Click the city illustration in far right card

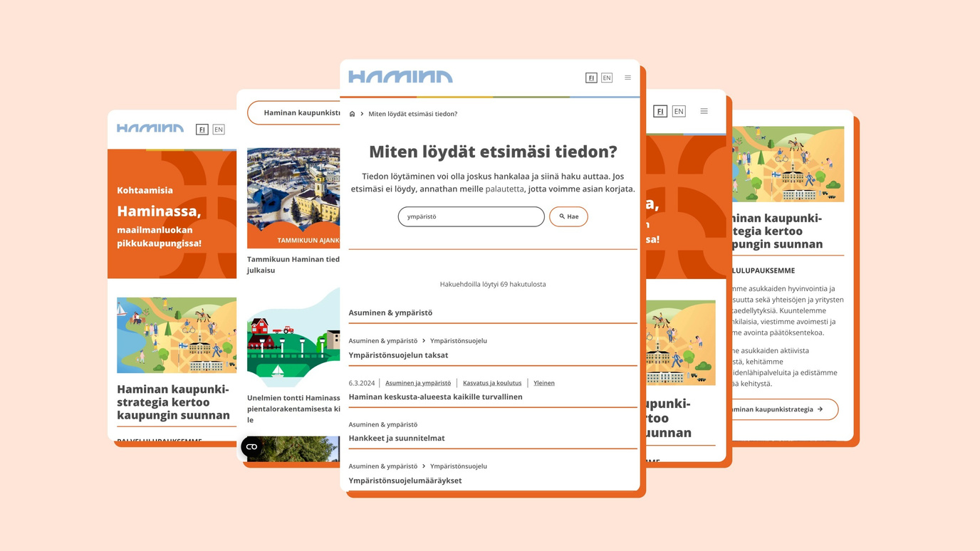pos(788,164)
